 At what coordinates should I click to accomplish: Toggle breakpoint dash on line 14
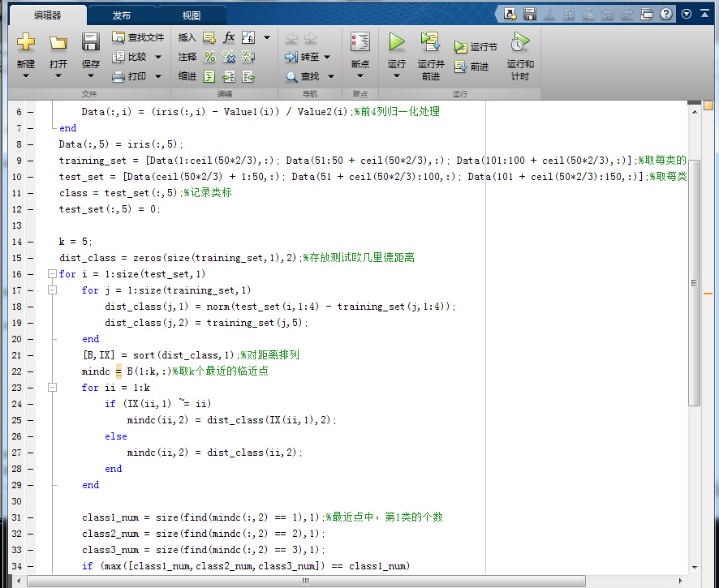(30, 242)
